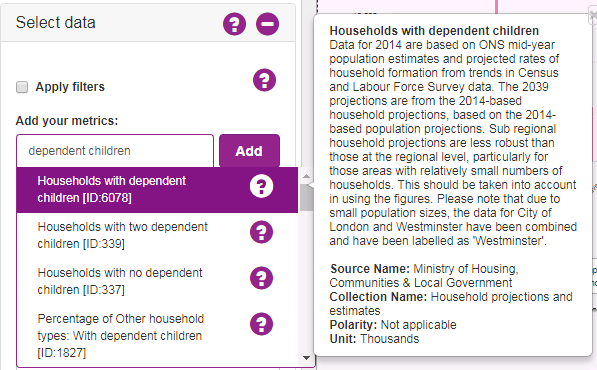Open help for Select data panel
The width and height of the screenshot is (597, 370).
tap(234, 24)
